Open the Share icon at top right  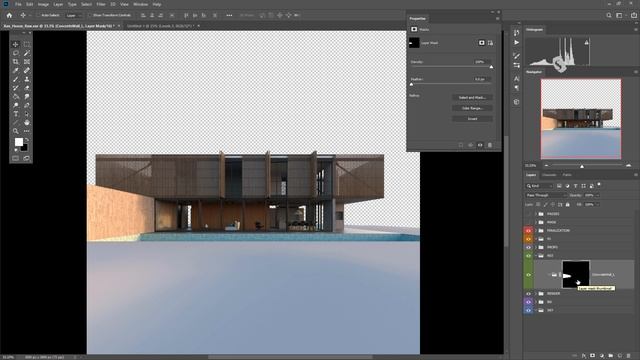coord(634,15)
